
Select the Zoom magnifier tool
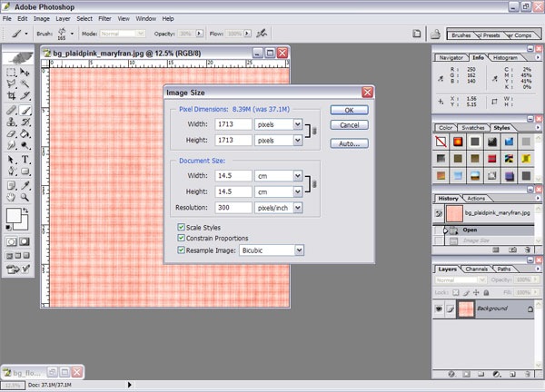coord(25,195)
